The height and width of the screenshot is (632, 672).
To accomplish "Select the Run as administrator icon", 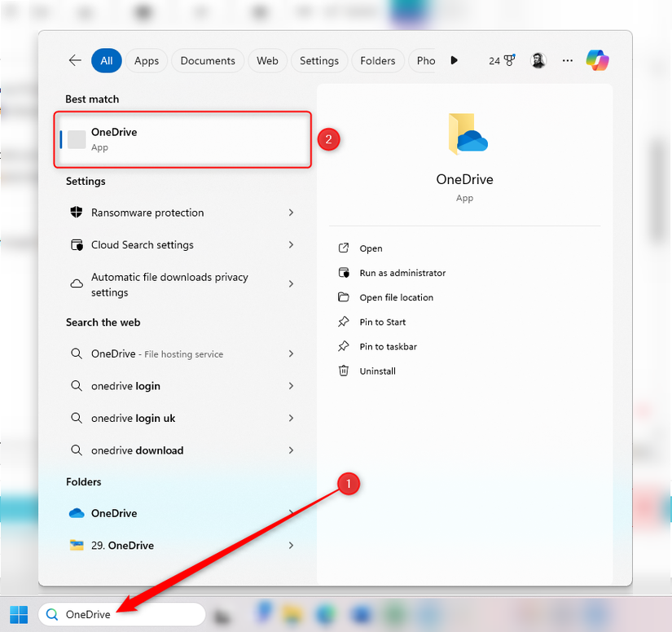I will (345, 273).
